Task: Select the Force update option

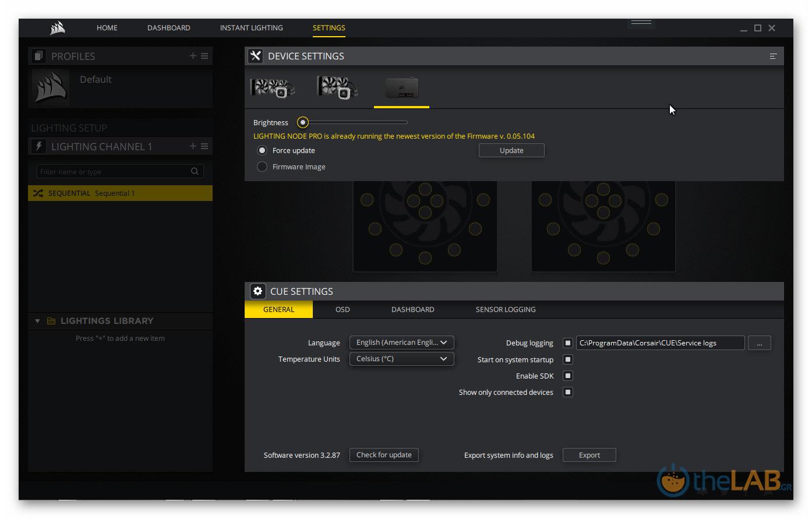Action: [262, 150]
